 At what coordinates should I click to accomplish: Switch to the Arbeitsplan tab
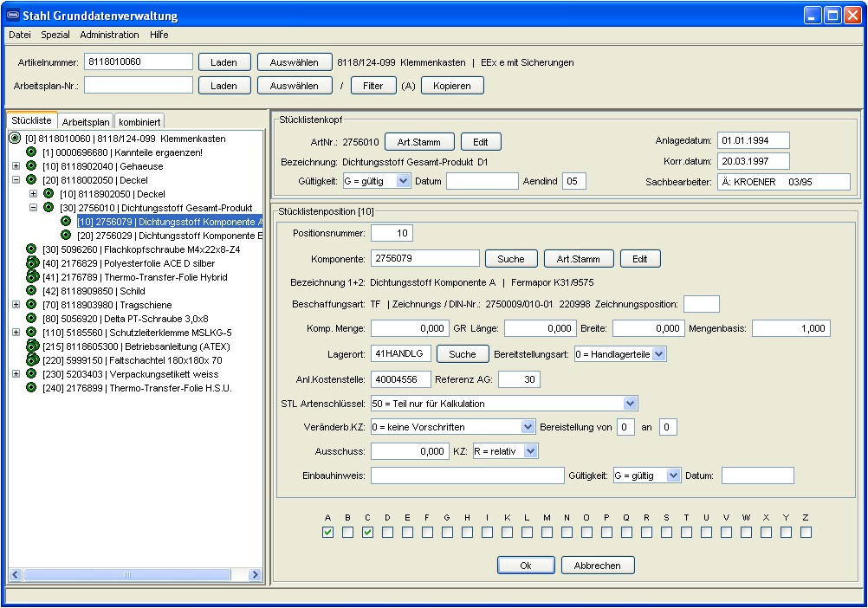click(86, 122)
